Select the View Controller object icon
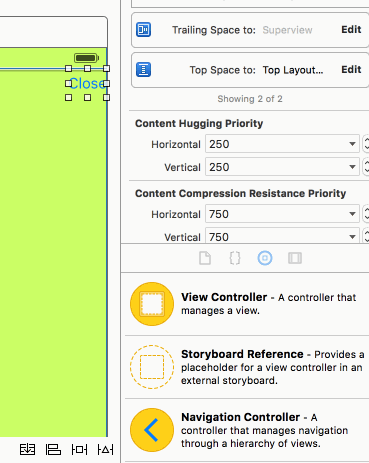 pos(152,304)
